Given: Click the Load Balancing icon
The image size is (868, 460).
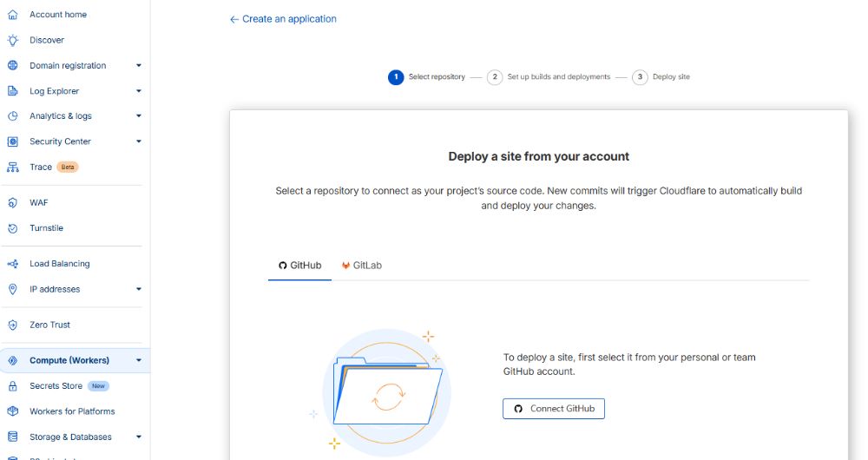Looking at the screenshot, I should (x=12, y=264).
